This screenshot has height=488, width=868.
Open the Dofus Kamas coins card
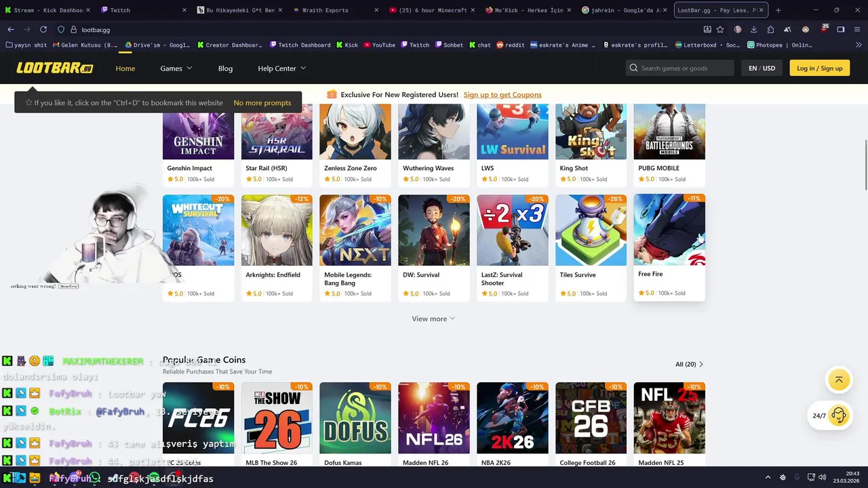[x=355, y=424]
